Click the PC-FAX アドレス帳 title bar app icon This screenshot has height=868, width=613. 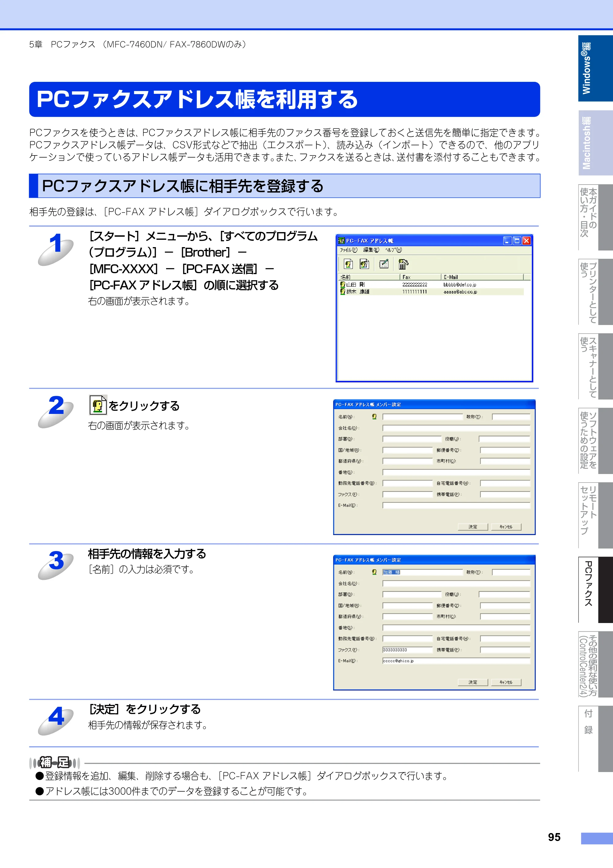[341, 241]
